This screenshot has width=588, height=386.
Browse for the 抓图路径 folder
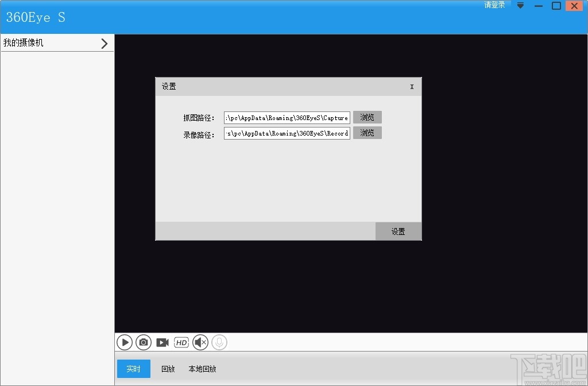point(367,117)
